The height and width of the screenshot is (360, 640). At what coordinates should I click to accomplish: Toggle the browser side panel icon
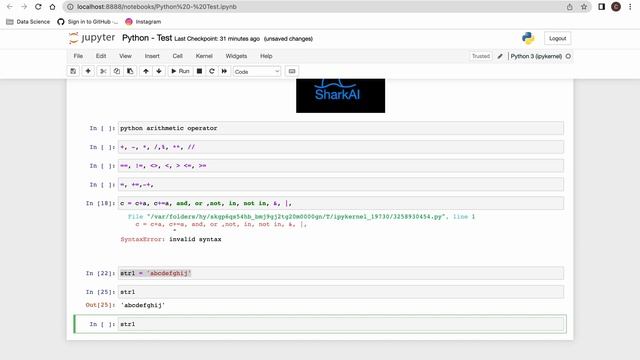tap(601, 7)
